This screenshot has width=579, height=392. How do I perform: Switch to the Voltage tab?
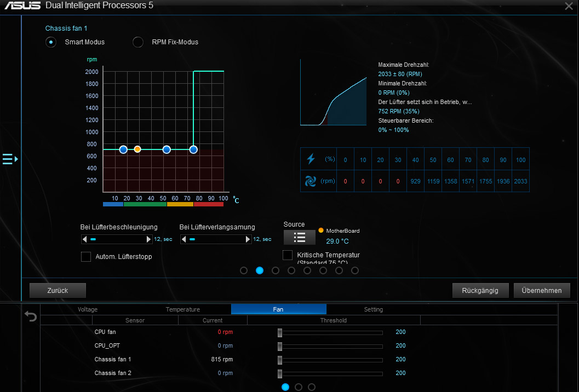click(88, 309)
